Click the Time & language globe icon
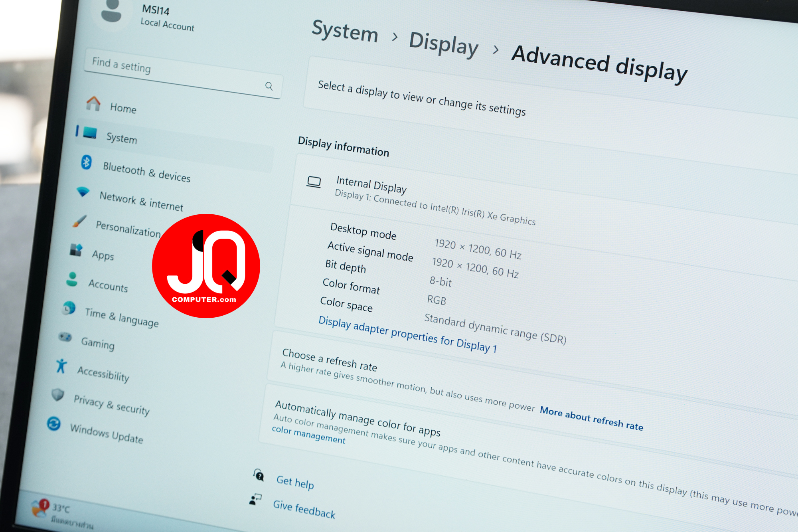Viewport: 798px width, 532px height. [69, 308]
